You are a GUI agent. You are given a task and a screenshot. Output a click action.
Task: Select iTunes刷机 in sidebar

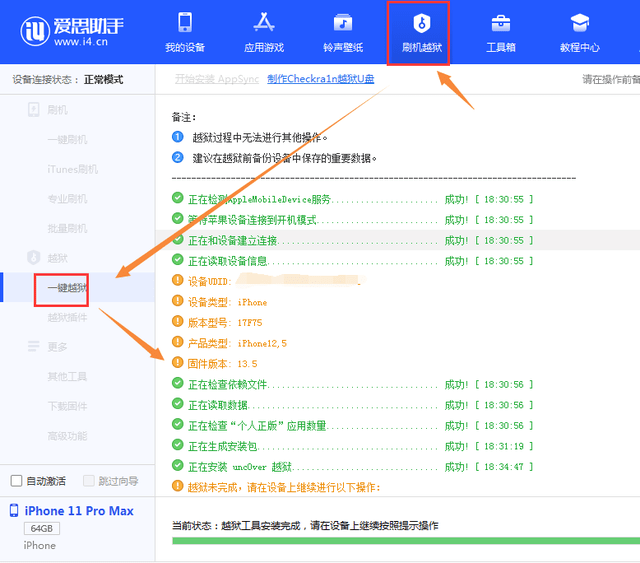coord(72,169)
